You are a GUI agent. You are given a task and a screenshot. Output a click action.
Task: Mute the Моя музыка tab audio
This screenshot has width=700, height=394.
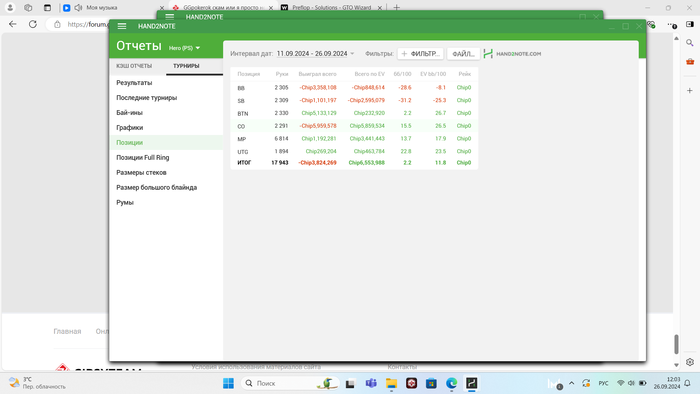tap(79, 8)
